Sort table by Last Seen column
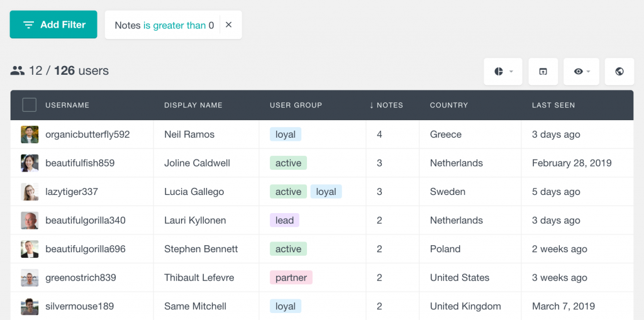The width and height of the screenshot is (644, 320). pyautogui.click(x=553, y=105)
